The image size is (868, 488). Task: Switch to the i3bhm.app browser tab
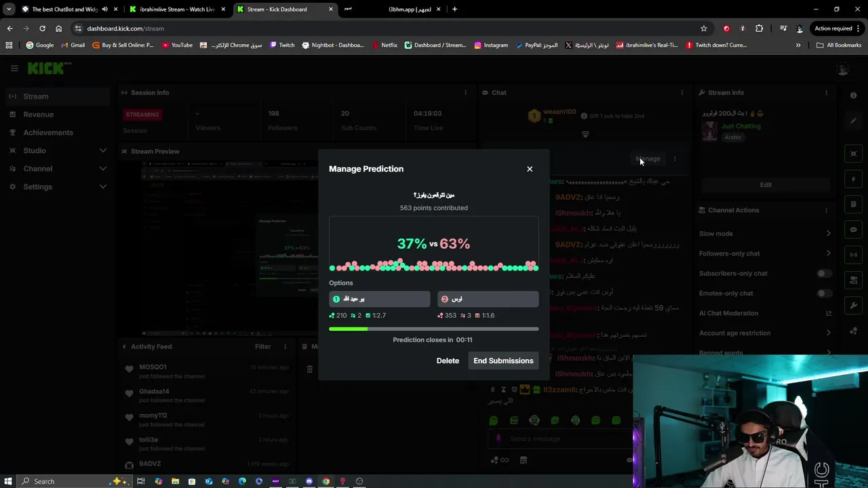tap(392, 9)
